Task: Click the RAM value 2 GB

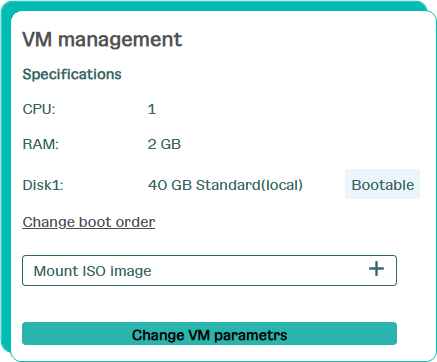Action: [x=164, y=144]
